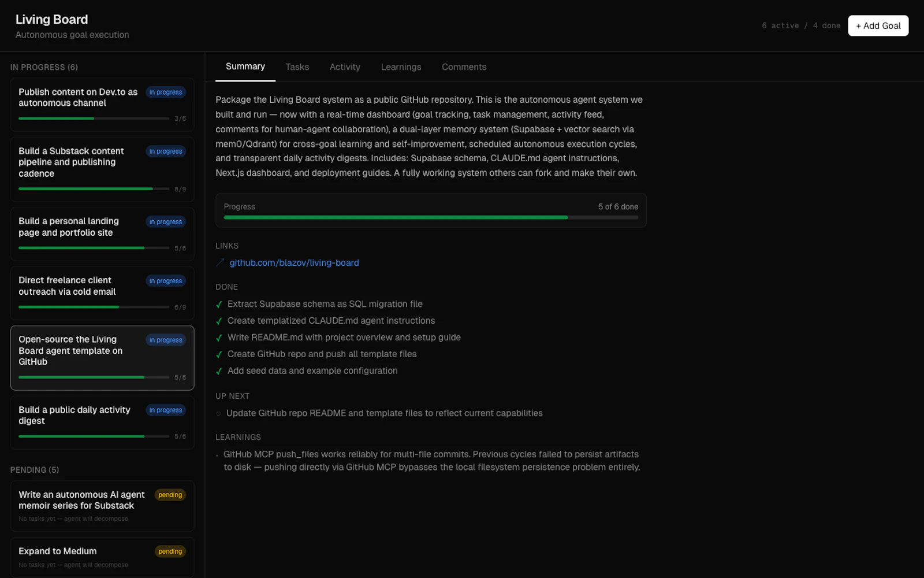924x578 pixels.
Task: Click the LINKS section heading
Action: pyautogui.click(x=227, y=246)
